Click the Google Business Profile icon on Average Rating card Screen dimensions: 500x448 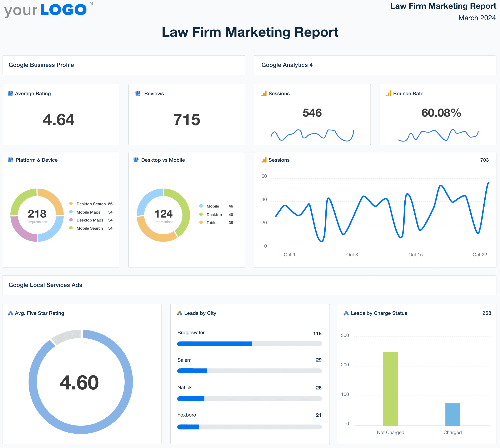click(10, 94)
